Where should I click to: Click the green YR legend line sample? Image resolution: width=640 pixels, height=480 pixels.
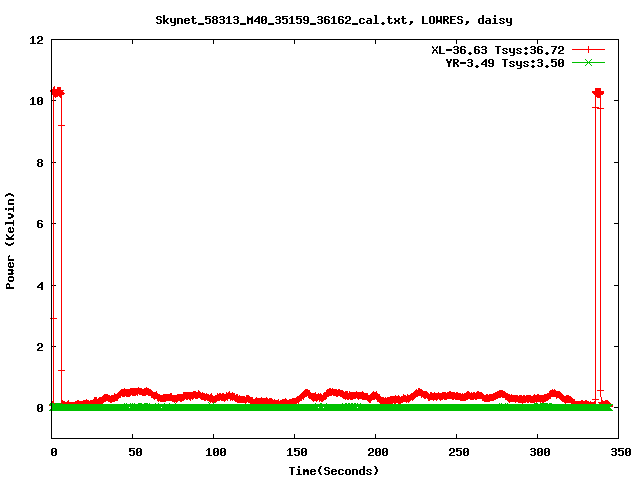click(x=588, y=63)
